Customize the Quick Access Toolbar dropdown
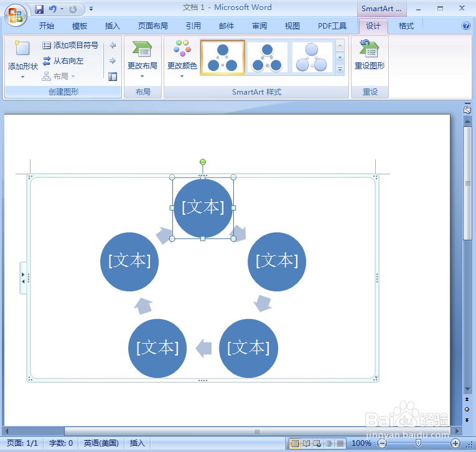 click(x=91, y=9)
